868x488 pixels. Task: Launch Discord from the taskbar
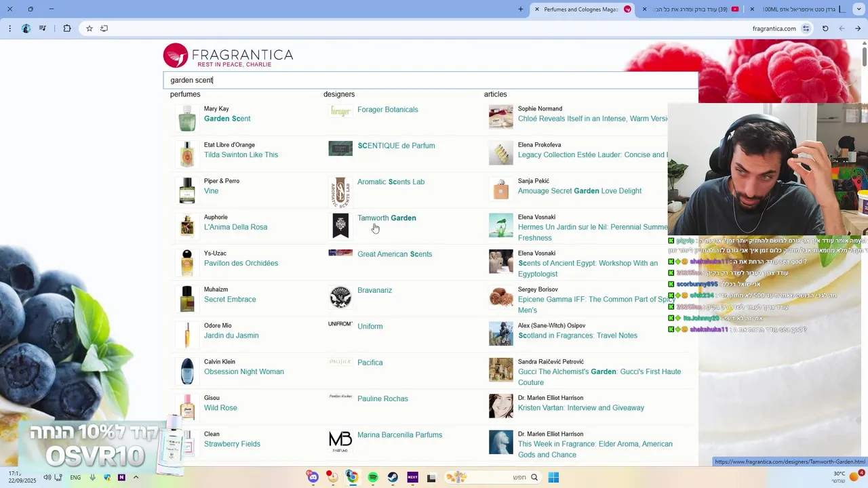pos(313,477)
